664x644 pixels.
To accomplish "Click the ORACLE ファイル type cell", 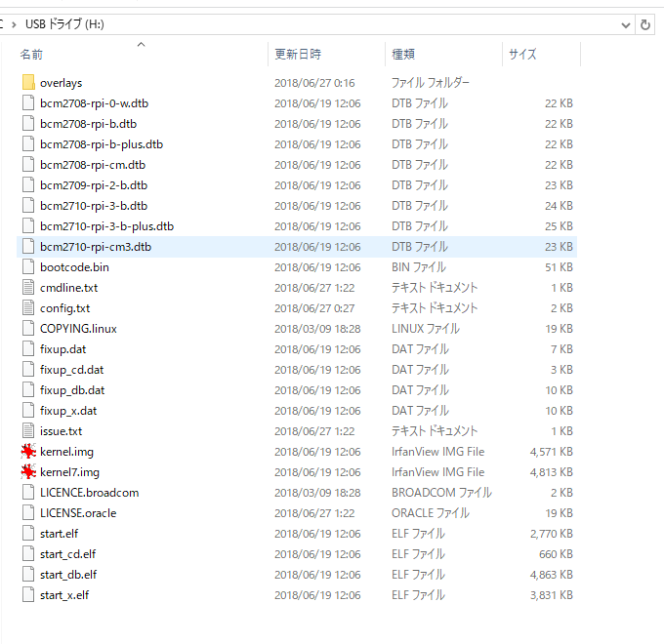I will pyautogui.click(x=431, y=513).
